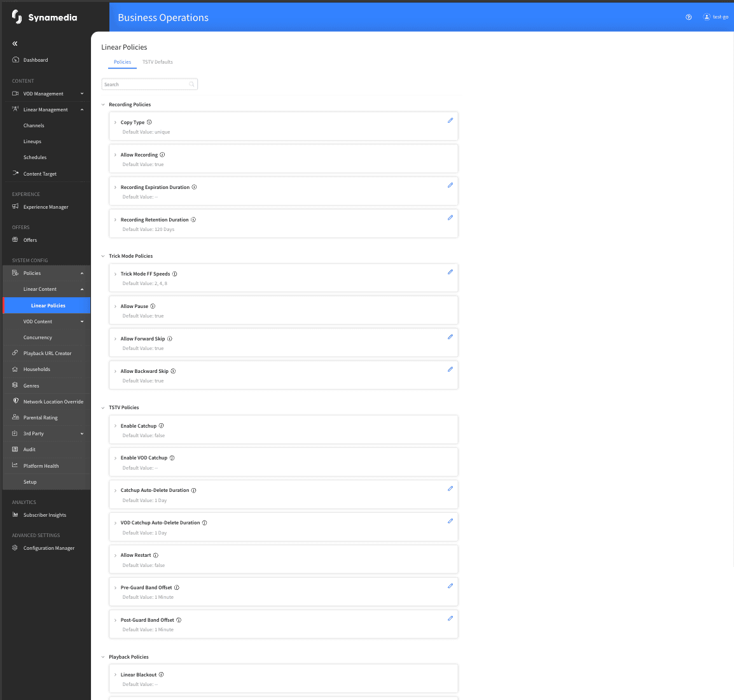Show info for Allow Pause
734x700 pixels.
(x=153, y=306)
